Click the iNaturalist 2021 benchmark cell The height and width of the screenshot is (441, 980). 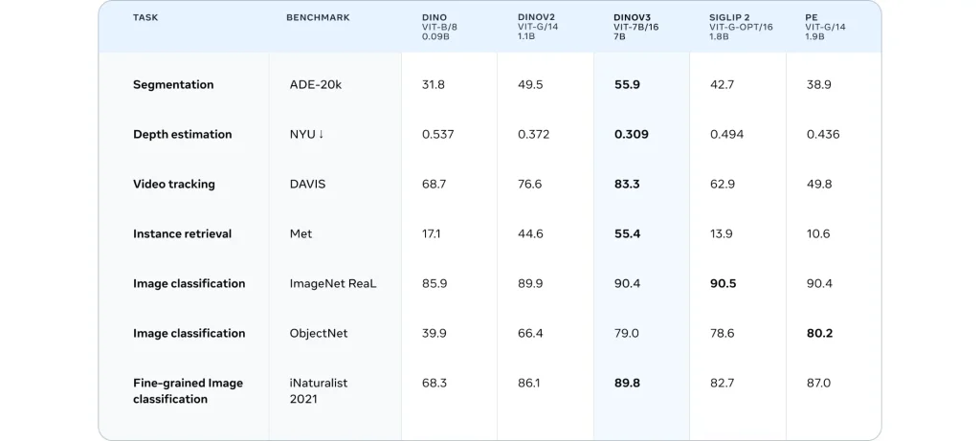[x=319, y=391]
